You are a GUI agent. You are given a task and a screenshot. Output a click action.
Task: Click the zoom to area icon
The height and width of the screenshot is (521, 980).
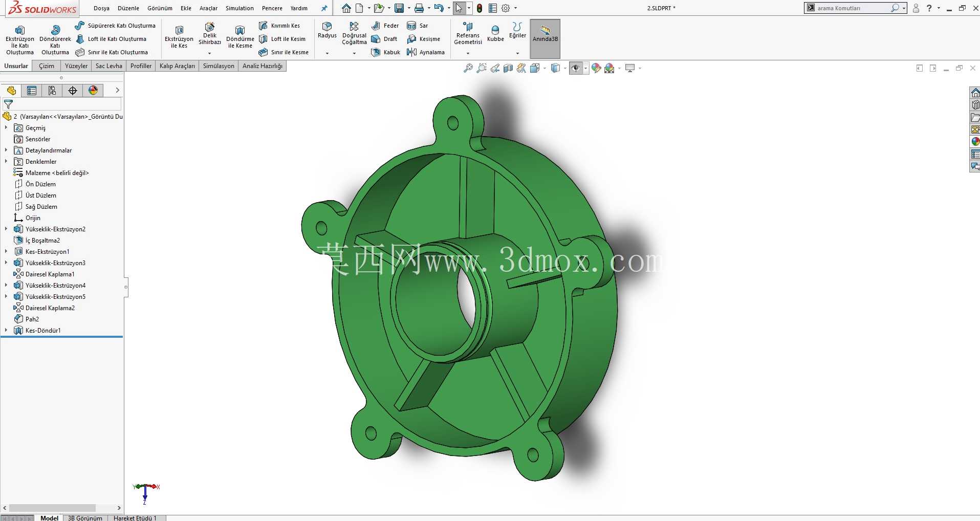pyautogui.click(x=482, y=68)
